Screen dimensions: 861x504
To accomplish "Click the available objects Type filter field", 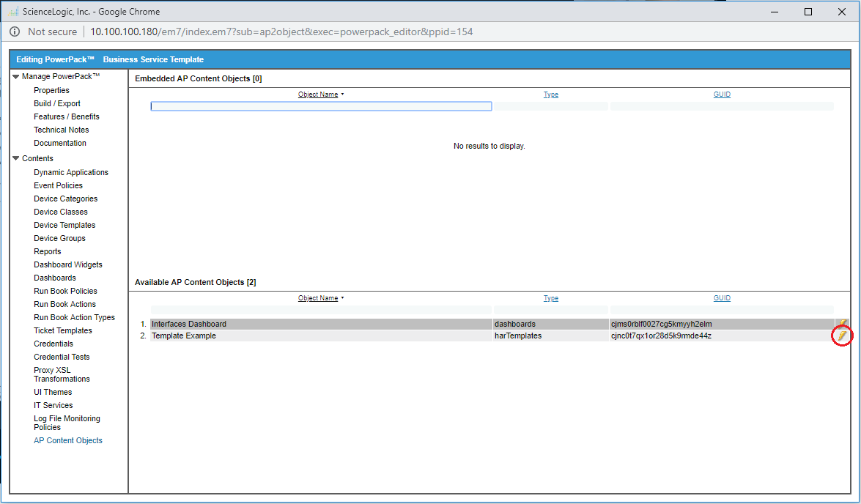I will click(x=551, y=310).
